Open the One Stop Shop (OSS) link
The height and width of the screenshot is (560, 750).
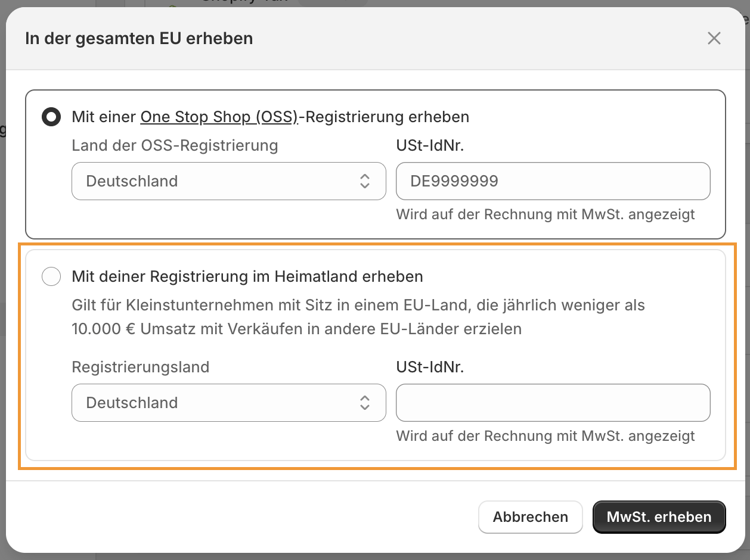(x=219, y=117)
